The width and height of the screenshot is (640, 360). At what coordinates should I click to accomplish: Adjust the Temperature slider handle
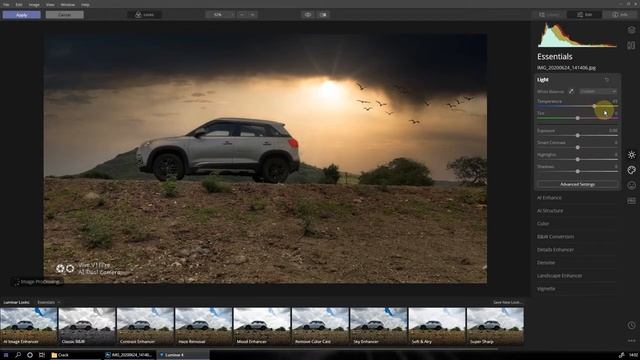click(x=595, y=106)
